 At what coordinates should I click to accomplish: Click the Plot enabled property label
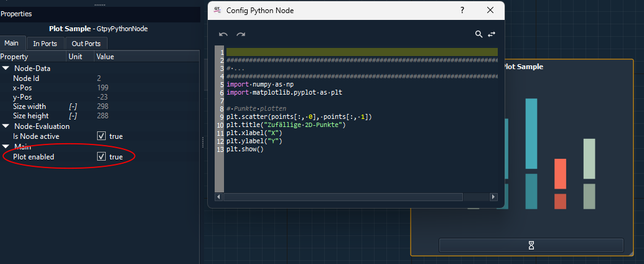33,157
